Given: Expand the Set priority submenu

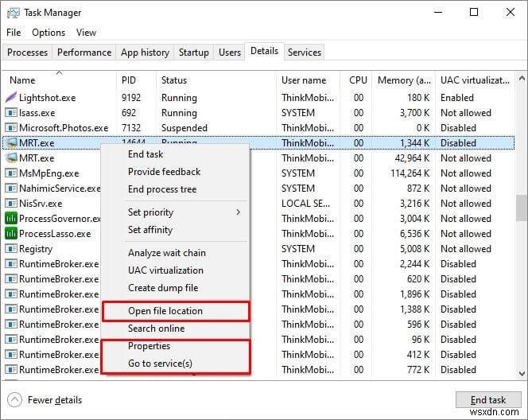Looking at the screenshot, I should click(175, 212).
